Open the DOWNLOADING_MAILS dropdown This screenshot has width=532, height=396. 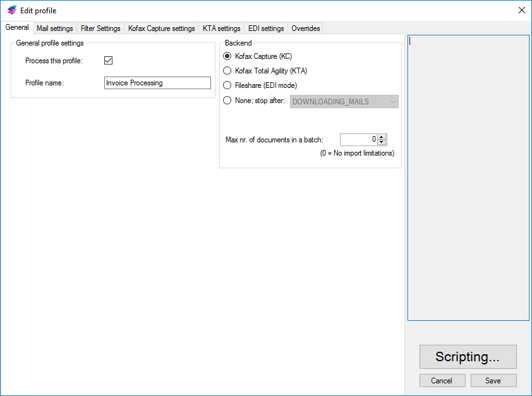[344, 102]
